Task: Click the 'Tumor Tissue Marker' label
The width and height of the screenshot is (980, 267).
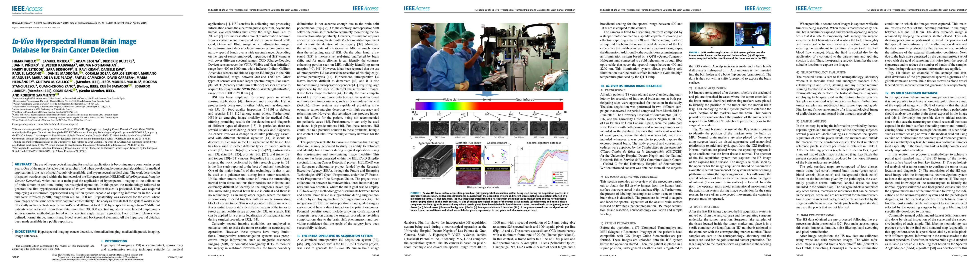Action: [469, 169]
